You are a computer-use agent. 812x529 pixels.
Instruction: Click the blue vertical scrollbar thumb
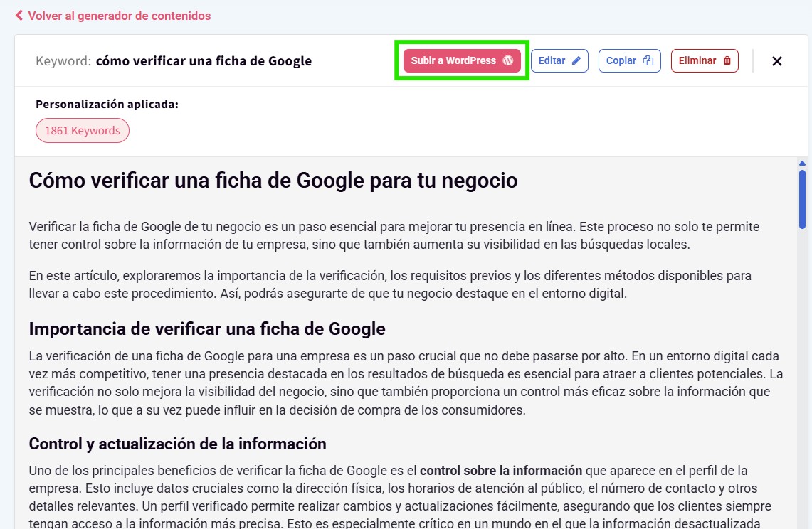point(802,199)
